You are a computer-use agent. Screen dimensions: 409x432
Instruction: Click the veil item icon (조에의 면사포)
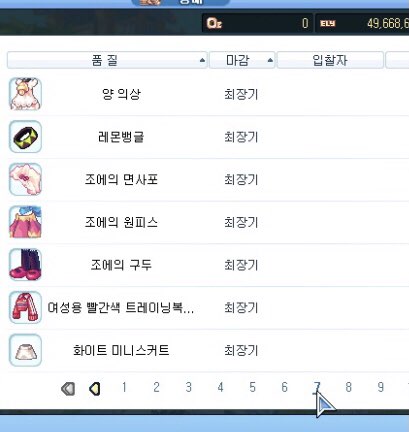pos(25,179)
